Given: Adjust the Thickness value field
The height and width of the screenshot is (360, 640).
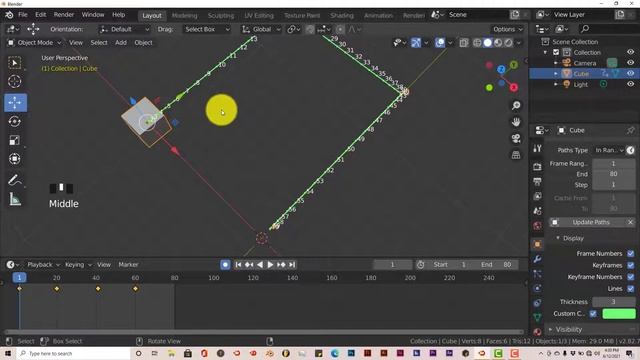Looking at the screenshot, I should [x=613, y=302].
